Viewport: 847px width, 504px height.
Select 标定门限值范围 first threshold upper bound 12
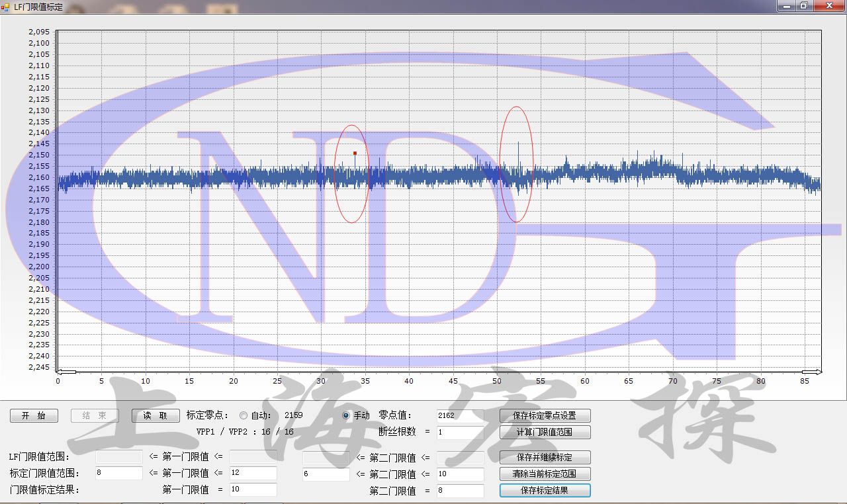point(253,474)
